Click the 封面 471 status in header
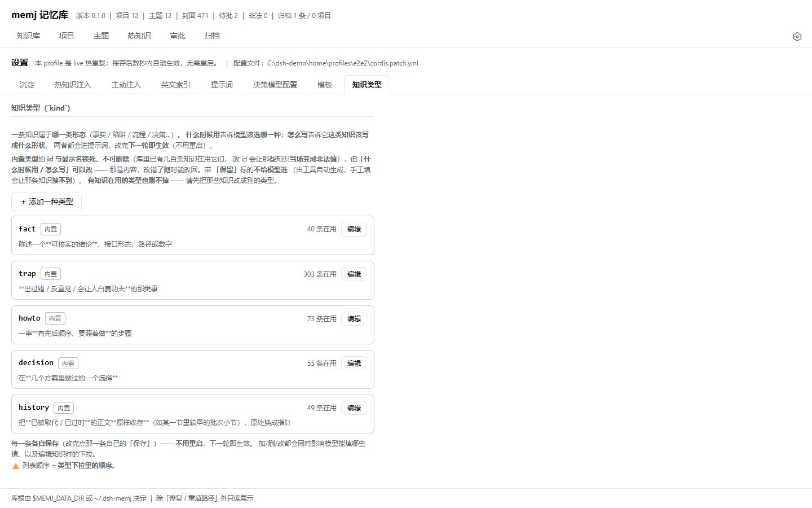 coord(195,16)
